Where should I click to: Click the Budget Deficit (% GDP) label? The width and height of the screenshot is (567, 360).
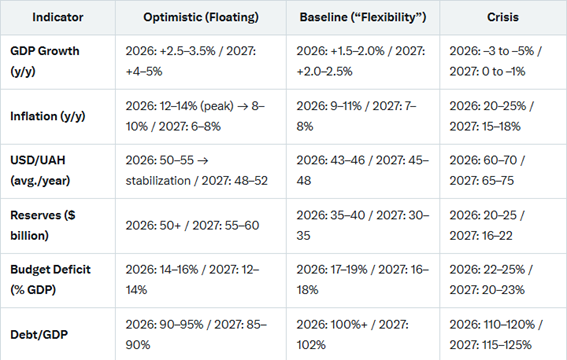50,279
